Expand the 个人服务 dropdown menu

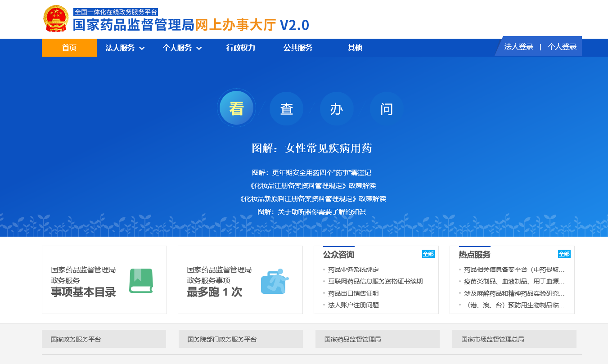pos(182,48)
